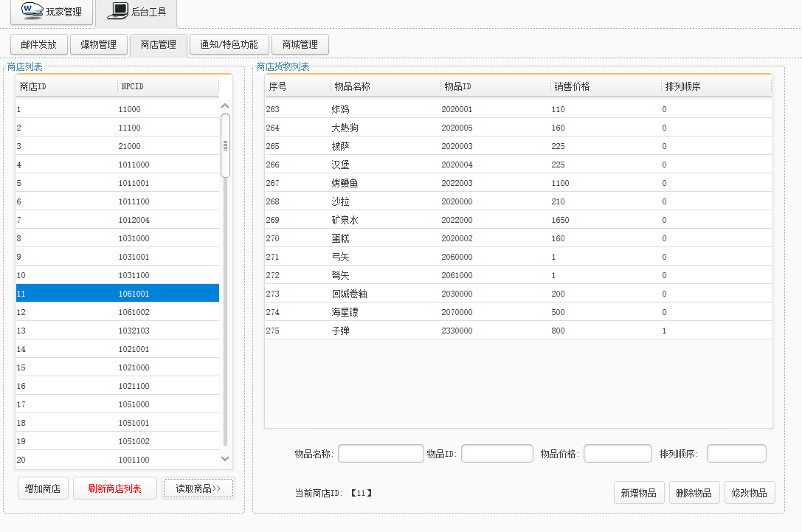Screen dimensions: 802x532
Task: Click the 读取商品>> button
Action: (198, 488)
